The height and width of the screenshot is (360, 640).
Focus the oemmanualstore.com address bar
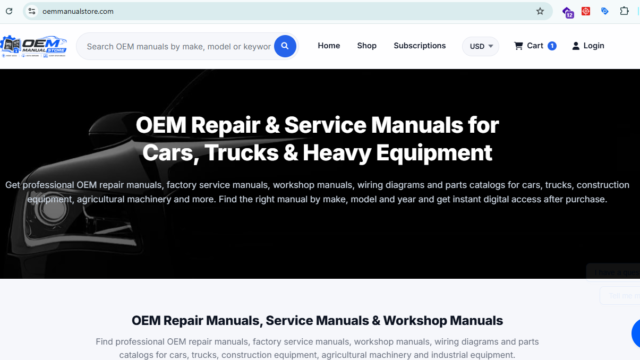[x=287, y=11]
